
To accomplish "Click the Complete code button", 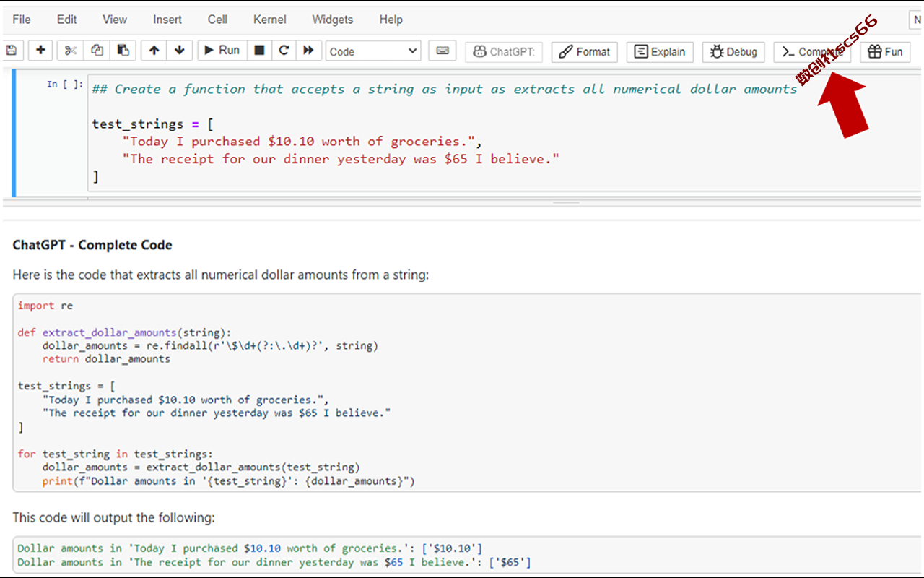I will [x=812, y=52].
